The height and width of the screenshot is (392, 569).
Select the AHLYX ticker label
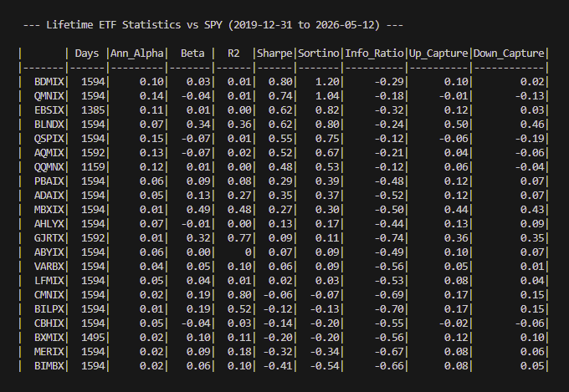click(x=49, y=224)
